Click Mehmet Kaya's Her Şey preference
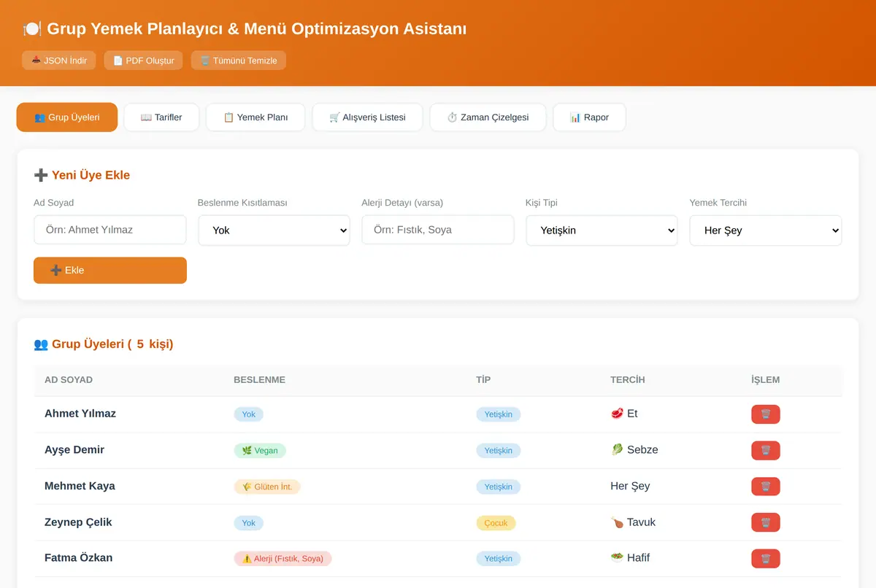876x588 pixels. (630, 486)
